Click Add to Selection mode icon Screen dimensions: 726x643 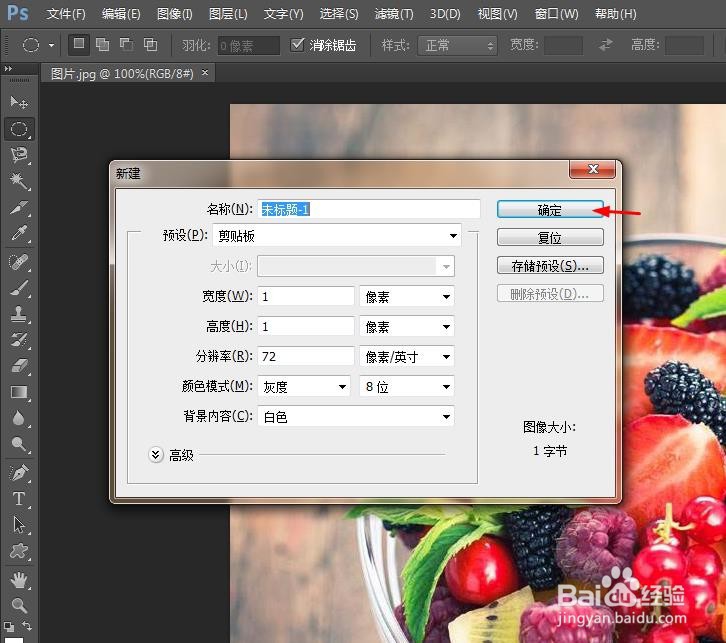click(102, 44)
